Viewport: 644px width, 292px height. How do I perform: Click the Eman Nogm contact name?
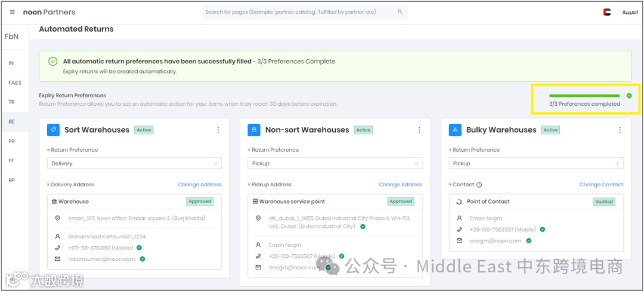point(486,219)
